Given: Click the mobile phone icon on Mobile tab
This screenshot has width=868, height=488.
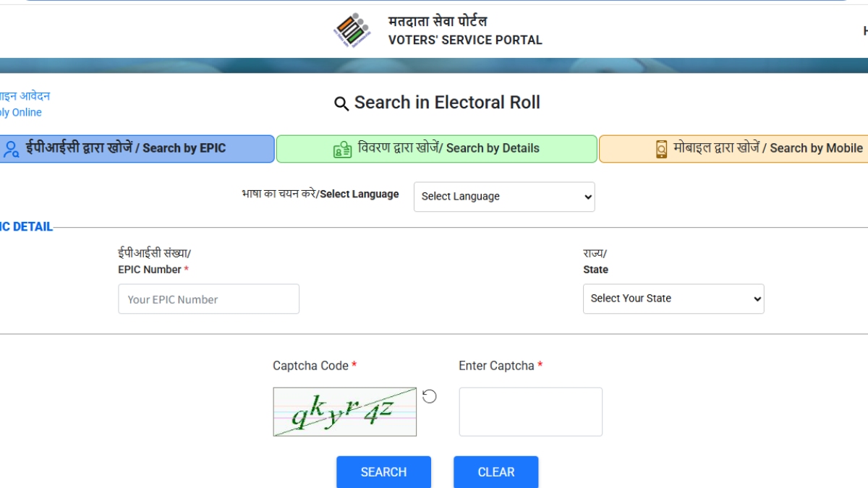Looking at the screenshot, I should point(661,149).
